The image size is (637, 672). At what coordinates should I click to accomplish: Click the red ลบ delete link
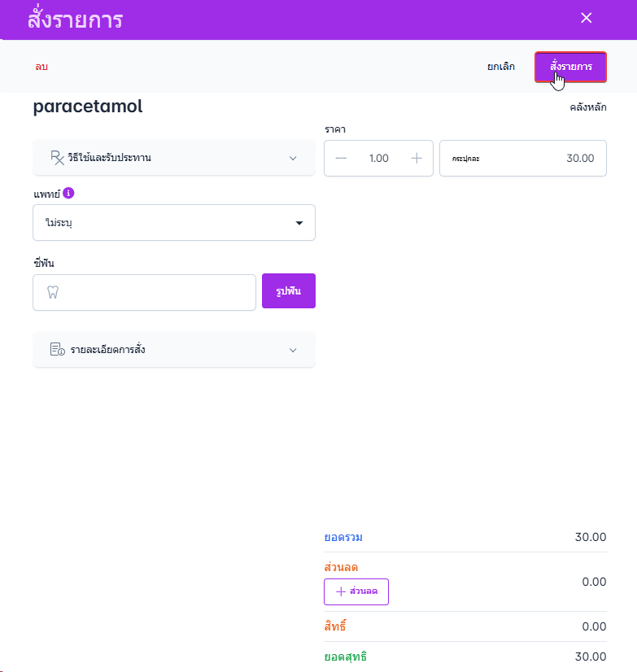[41, 67]
